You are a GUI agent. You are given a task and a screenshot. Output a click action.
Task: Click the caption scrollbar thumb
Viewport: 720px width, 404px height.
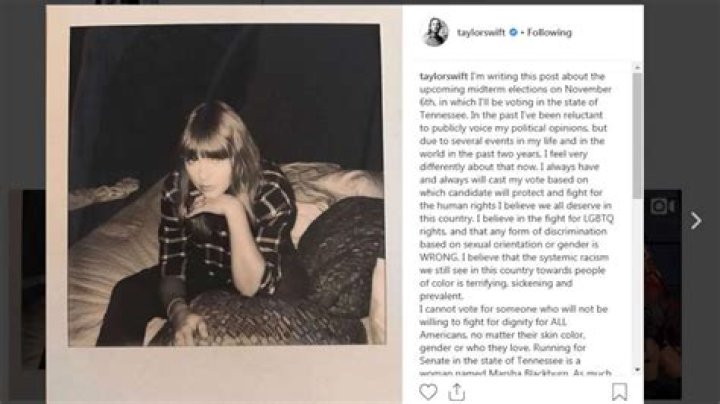(637, 135)
